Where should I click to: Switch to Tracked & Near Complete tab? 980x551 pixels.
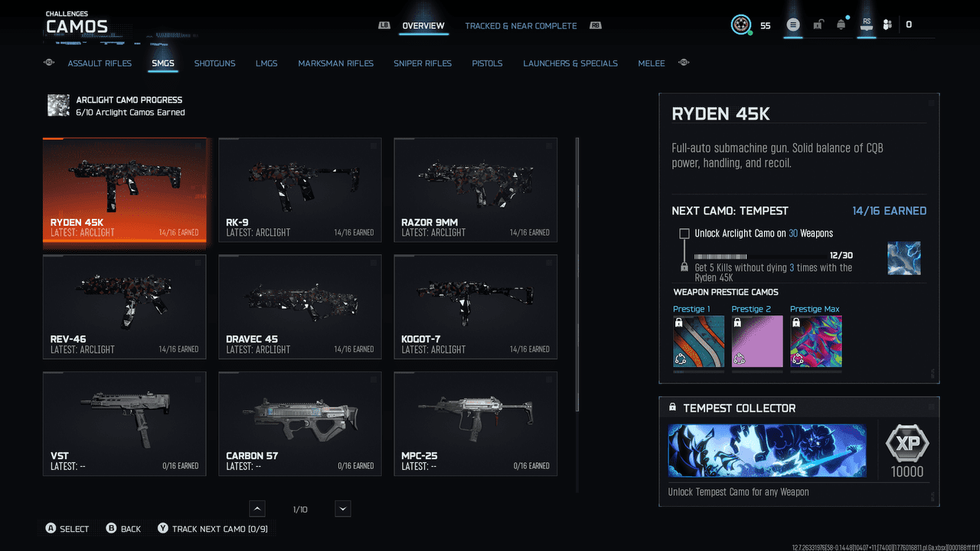coord(521,26)
